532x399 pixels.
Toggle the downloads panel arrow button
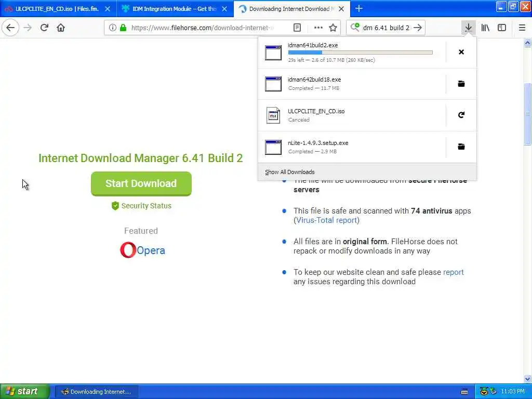point(468,28)
